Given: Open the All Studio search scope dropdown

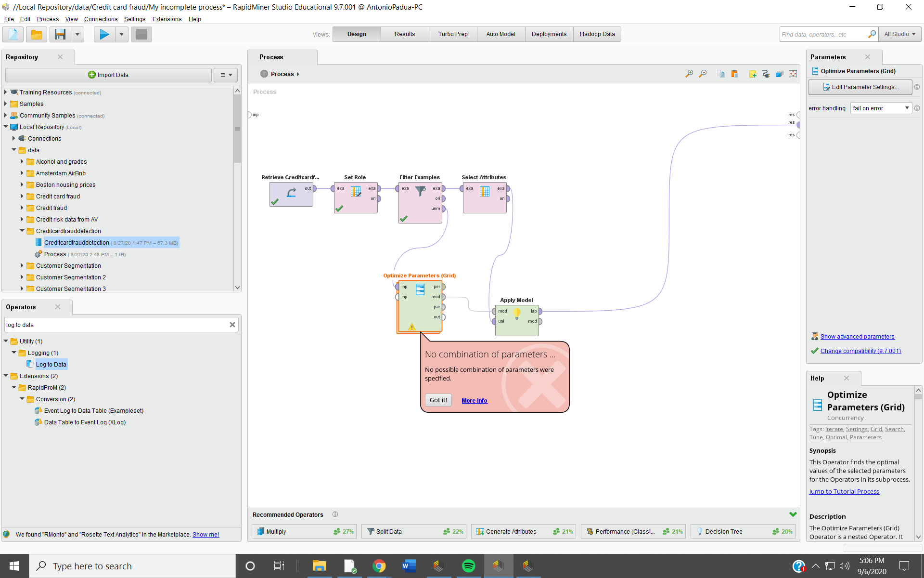Looking at the screenshot, I should coord(900,34).
